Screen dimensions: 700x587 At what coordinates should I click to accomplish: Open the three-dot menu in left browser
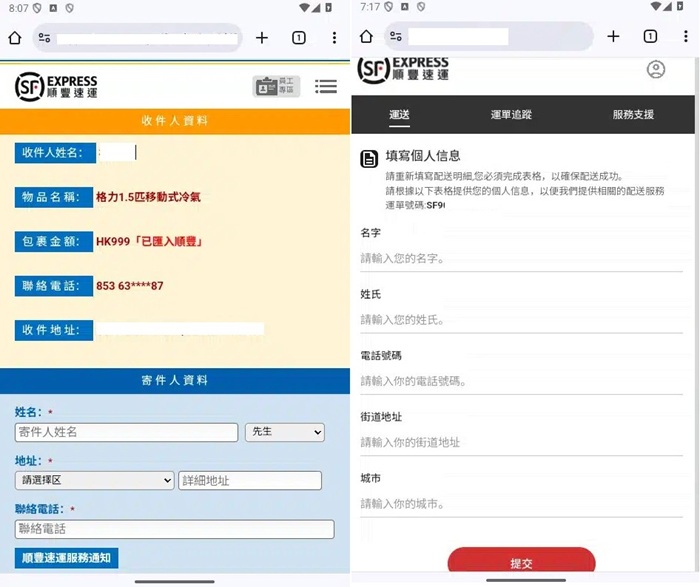click(334, 38)
